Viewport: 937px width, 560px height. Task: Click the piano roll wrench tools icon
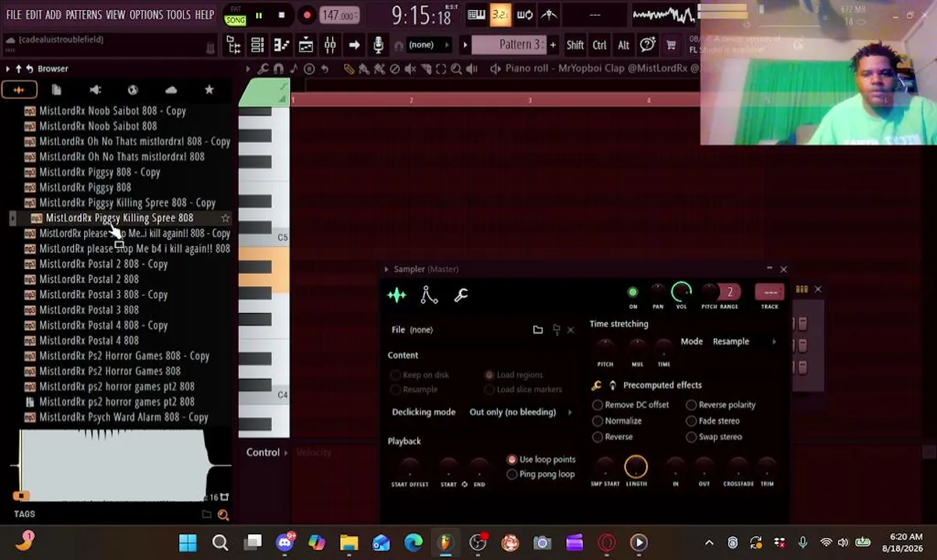tap(263, 69)
